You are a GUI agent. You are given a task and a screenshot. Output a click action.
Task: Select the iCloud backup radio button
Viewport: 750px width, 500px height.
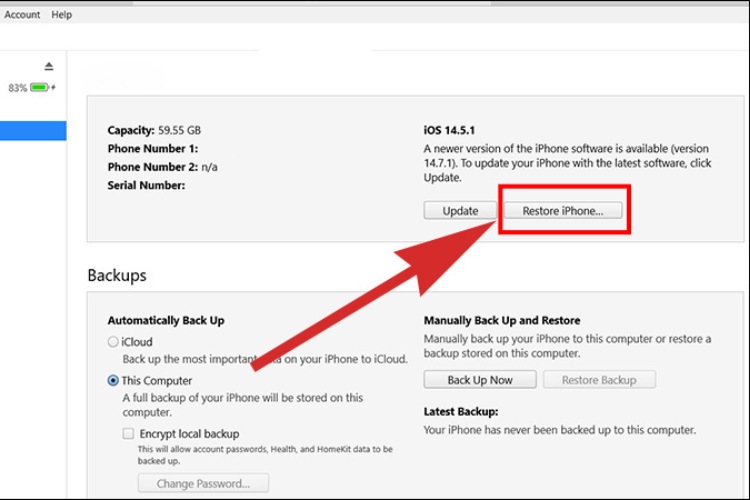(113, 342)
